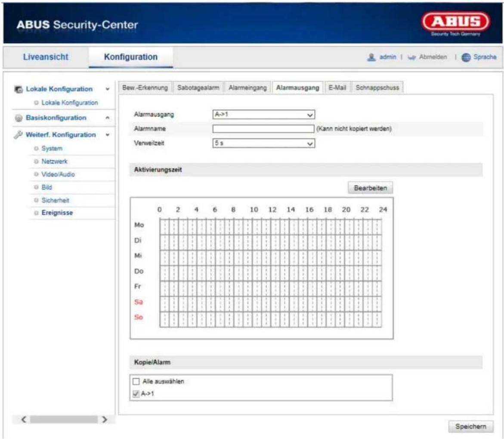The image size is (504, 439).
Task: Click the Sprache globe icon
Action: [466, 57]
